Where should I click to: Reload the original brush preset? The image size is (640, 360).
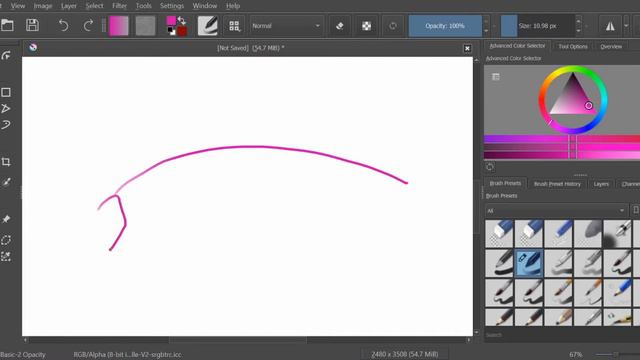(x=393, y=26)
